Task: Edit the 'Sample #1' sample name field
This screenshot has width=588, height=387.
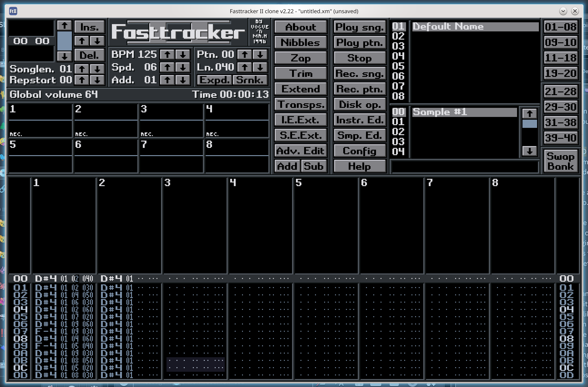Action: coord(464,112)
